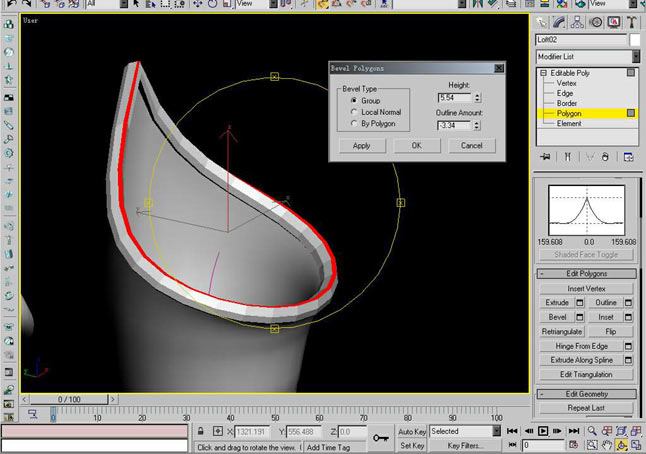
Task: Toggle Set Key mode button
Action: point(412,445)
